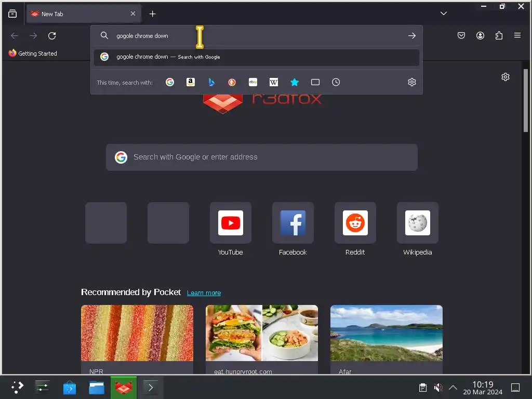Image resolution: width=532 pixels, height=399 pixels.
Task: Select 'gogole chrome down' Google search suggestion
Action: click(x=257, y=57)
